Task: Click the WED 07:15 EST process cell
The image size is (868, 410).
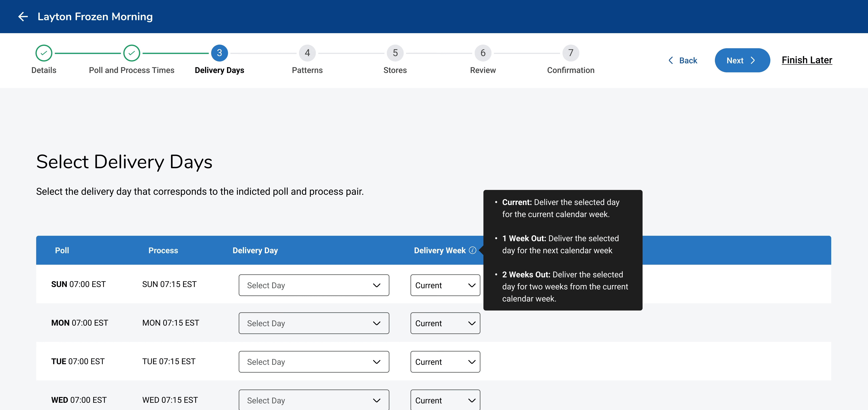Action: point(170,400)
